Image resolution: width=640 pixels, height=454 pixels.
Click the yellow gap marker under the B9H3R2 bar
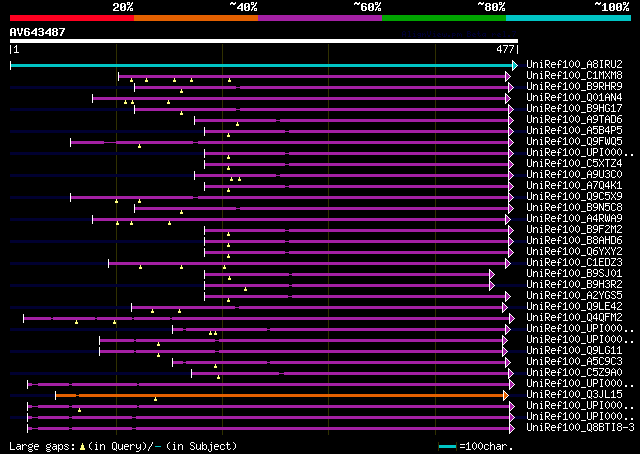pyautogui.click(x=245, y=289)
